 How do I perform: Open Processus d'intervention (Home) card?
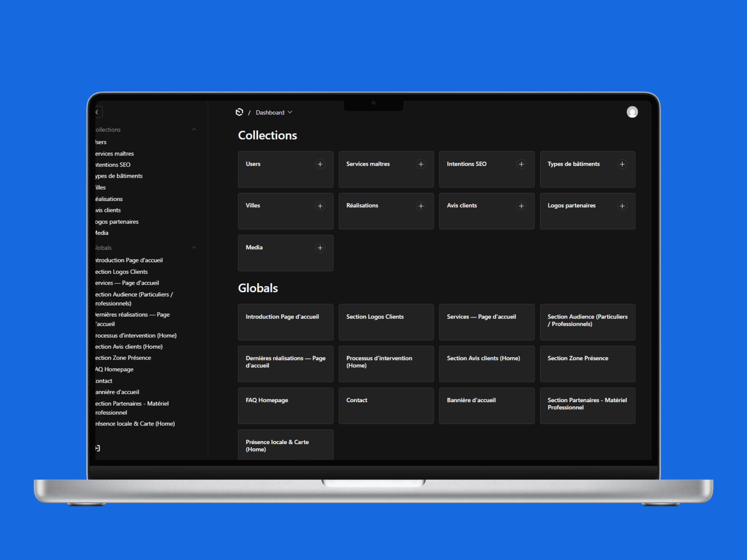pyautogui.click(x=386, y=364)
